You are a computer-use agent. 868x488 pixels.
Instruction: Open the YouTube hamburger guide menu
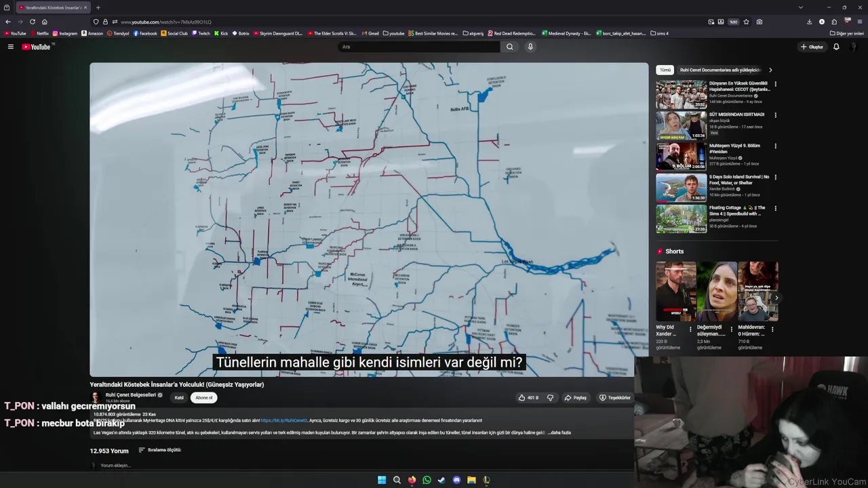(10, 47)
